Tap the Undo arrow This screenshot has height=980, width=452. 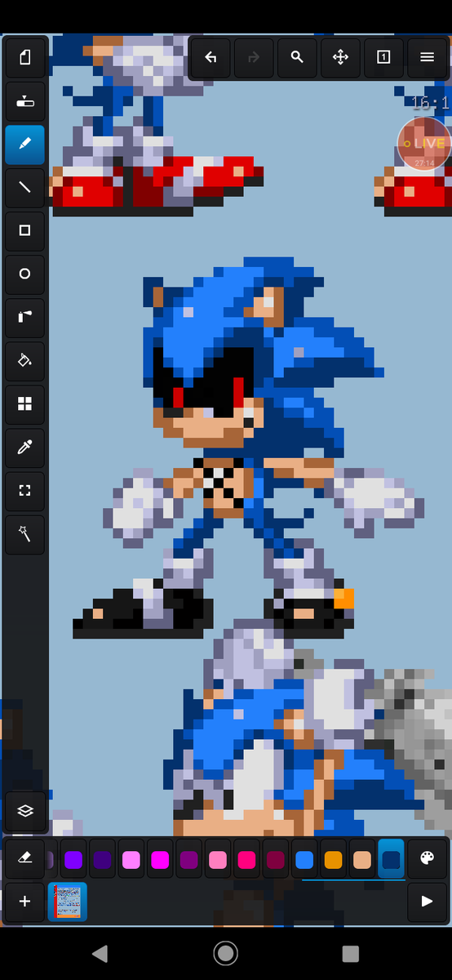coord(210,57)
